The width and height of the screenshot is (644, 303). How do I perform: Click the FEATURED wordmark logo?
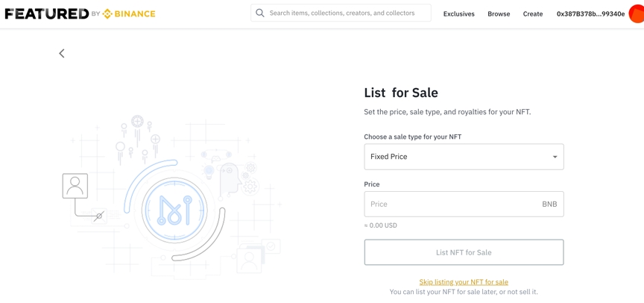pyautogui.click(x=47, y=13)
